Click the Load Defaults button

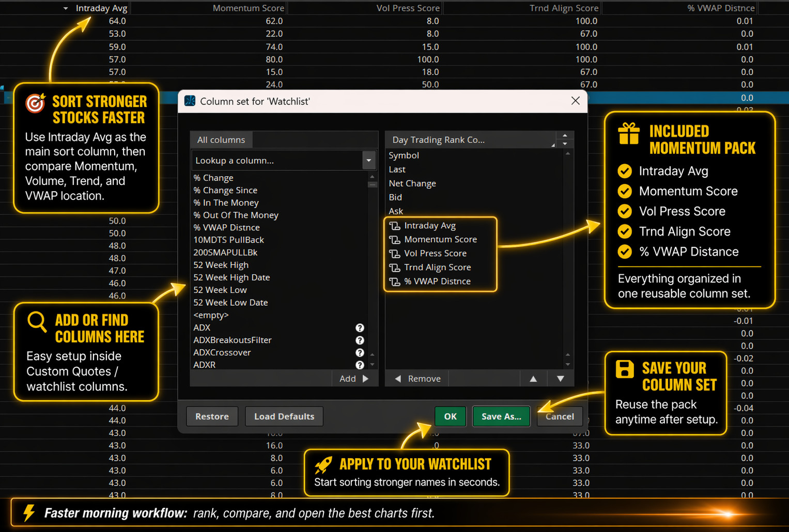point(284,416)
